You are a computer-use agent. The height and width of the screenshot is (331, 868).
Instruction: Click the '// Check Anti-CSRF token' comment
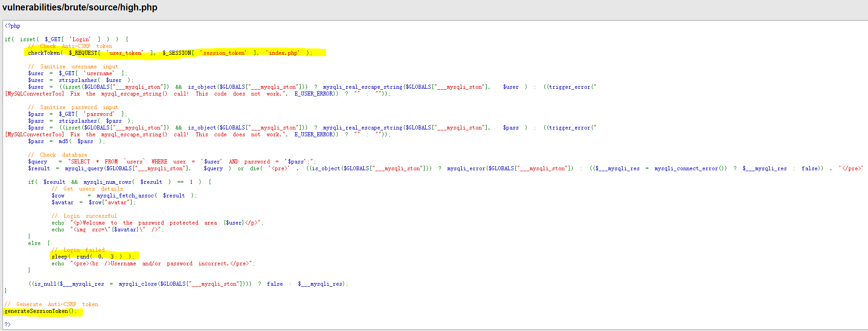[70, 46]
